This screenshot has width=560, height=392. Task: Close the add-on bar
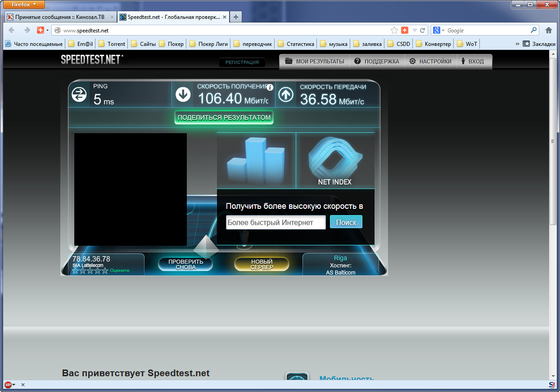(23, 385)
